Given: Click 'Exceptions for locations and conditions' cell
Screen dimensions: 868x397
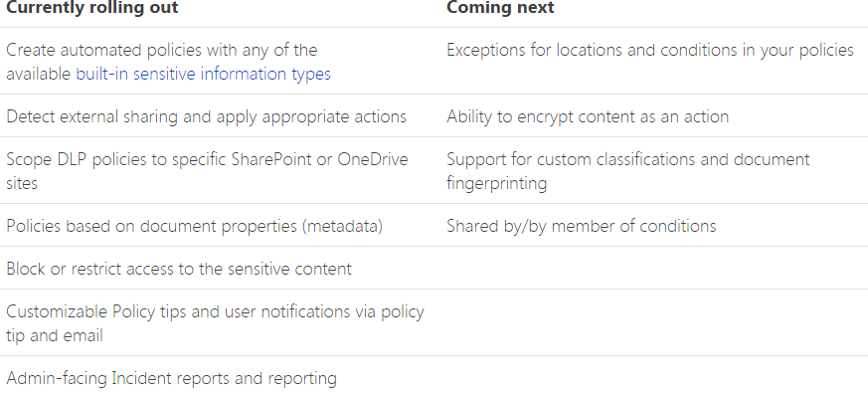Looking at the screenshot, I should (650, 51).
